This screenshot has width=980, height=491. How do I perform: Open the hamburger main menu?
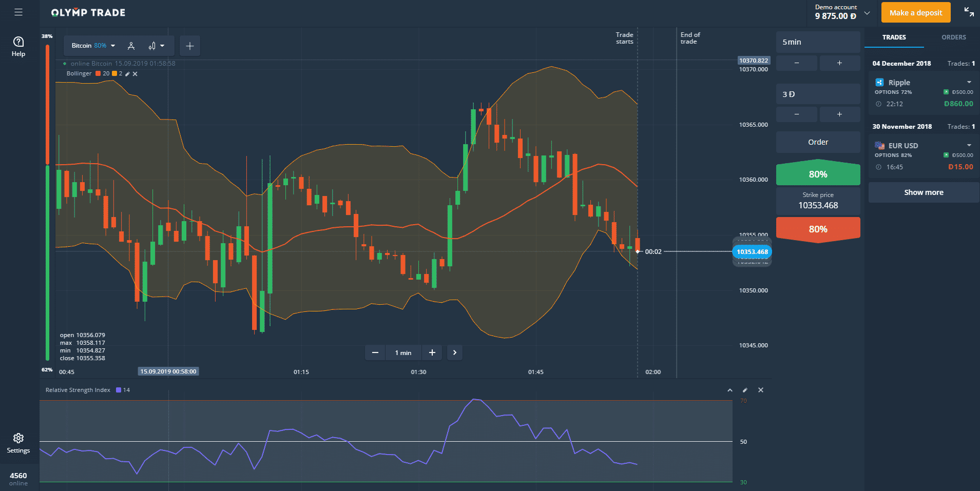18,12
